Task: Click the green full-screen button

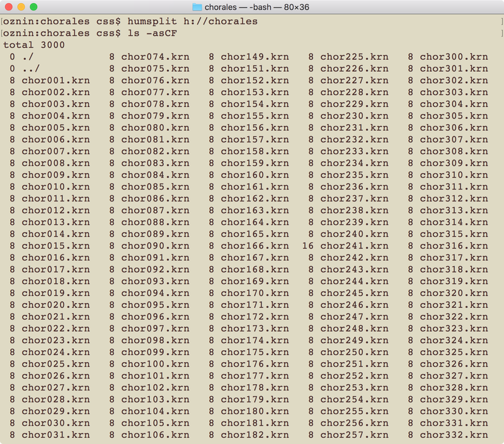Action: click(33, 7)
